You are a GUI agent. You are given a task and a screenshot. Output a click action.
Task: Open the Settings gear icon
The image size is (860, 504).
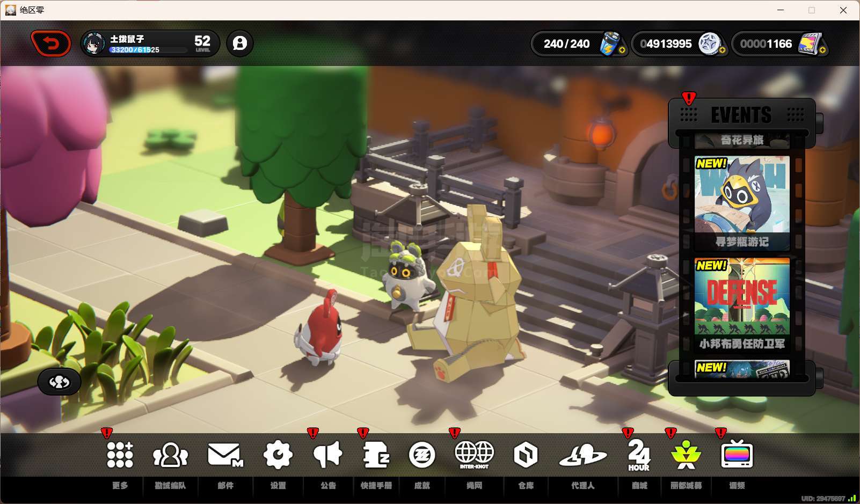pos(278,455)
